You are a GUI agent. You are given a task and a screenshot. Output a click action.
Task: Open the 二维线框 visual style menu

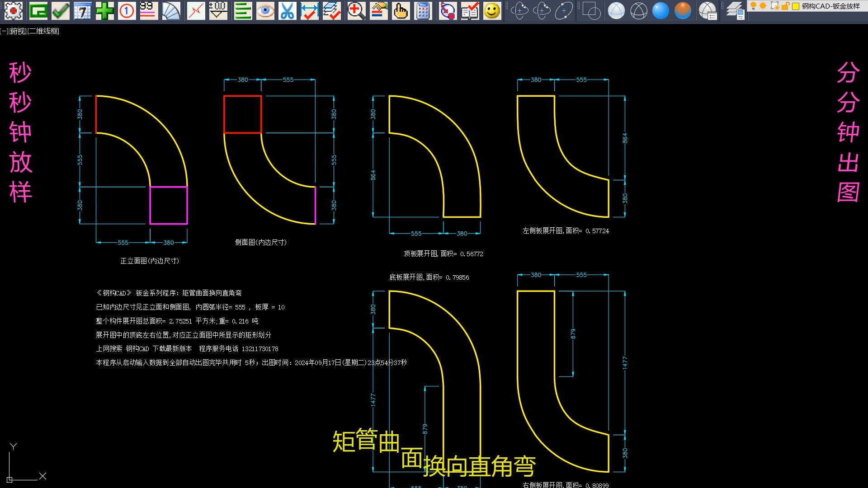click(x=44, y=31)
